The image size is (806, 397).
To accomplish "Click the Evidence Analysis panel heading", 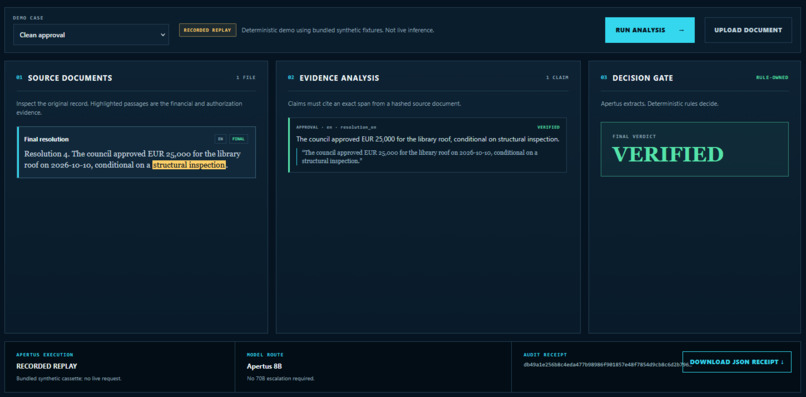I will [339, 78].
